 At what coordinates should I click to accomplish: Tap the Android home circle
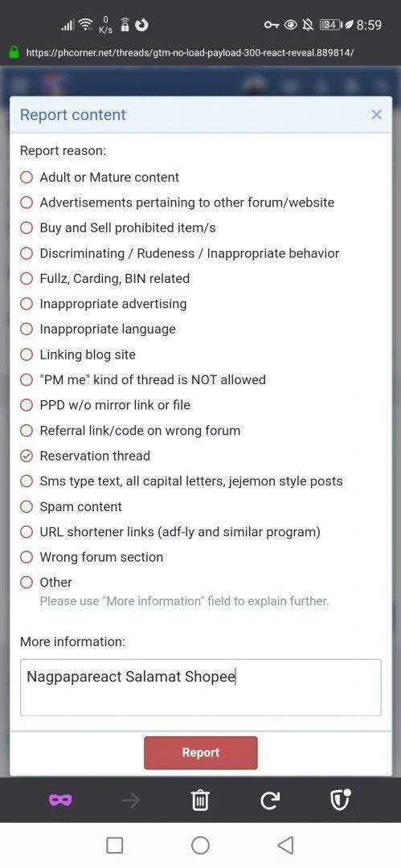[200, 845]
